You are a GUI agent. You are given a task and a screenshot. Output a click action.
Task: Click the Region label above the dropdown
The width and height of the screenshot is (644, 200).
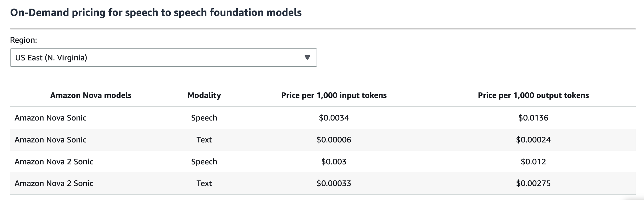point(23,40)
